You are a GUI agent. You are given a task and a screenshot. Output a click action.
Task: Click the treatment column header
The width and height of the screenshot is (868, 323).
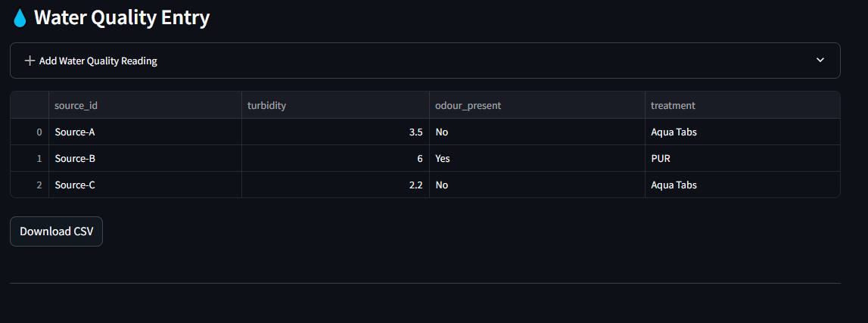coord(673,105)
